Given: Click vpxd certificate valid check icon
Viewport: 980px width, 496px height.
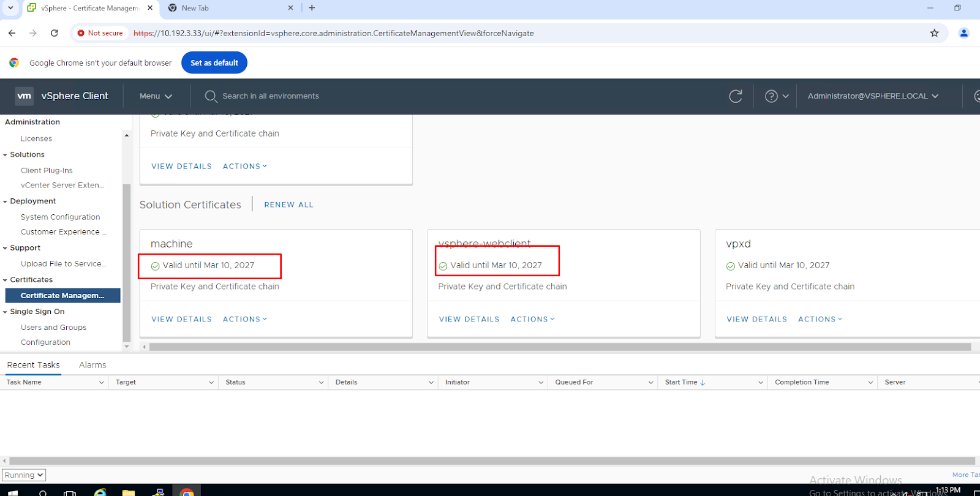Looking at the screenshot, I should (x=731, y=266).
